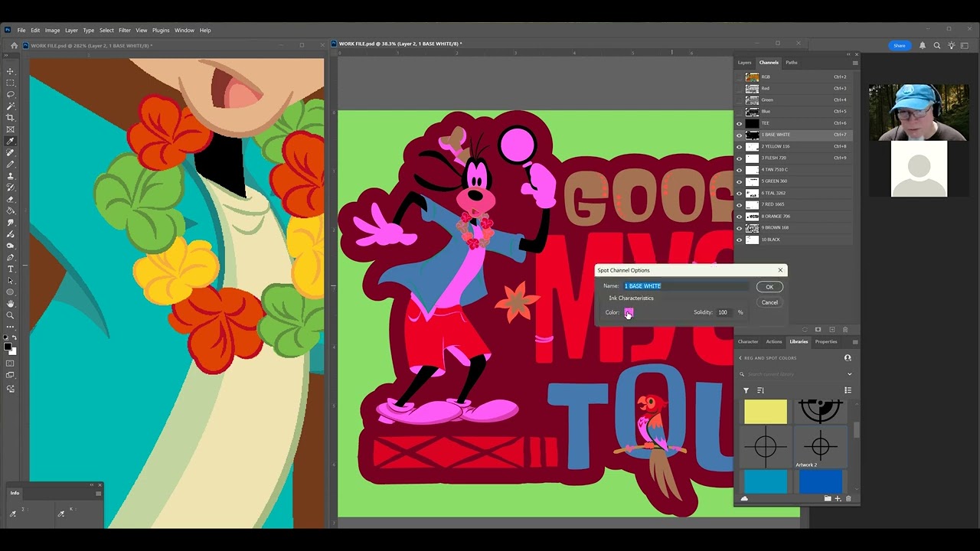Viewport: 980px width, 551px height.
Task: Hide the 2 YELLOW 116 channel
Action: pos(740,146)
